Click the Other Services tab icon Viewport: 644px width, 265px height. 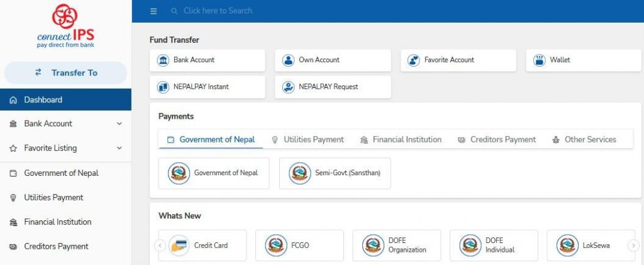coord(556,140)
